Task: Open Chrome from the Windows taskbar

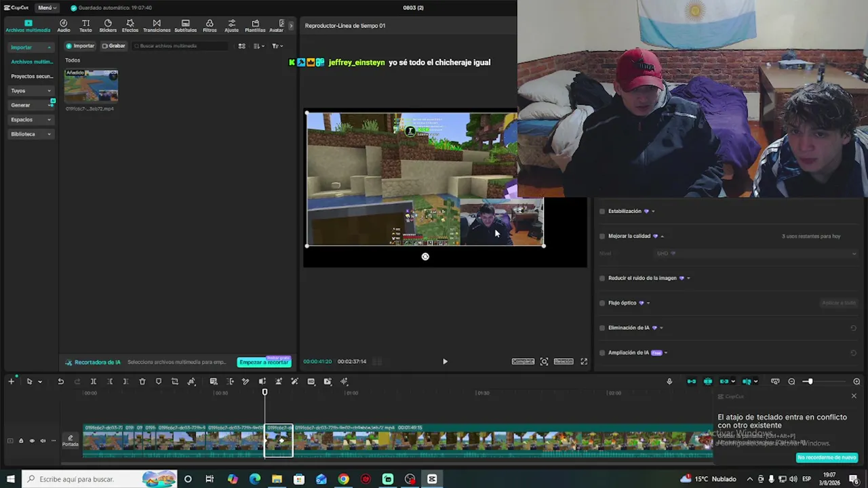Action: 344,479
